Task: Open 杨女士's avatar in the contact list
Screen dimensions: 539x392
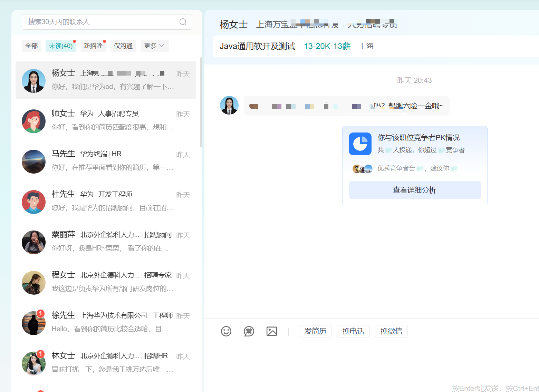Action: tap(33, 81)
